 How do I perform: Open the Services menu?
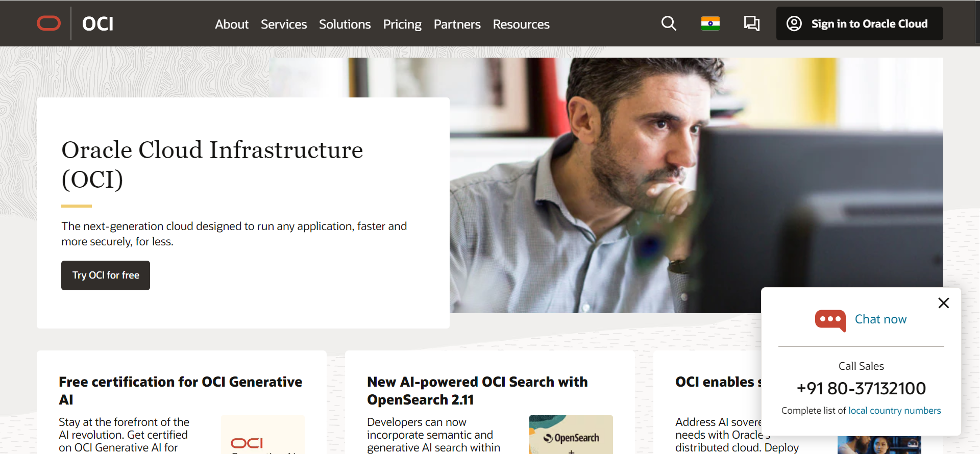point(284,24)
